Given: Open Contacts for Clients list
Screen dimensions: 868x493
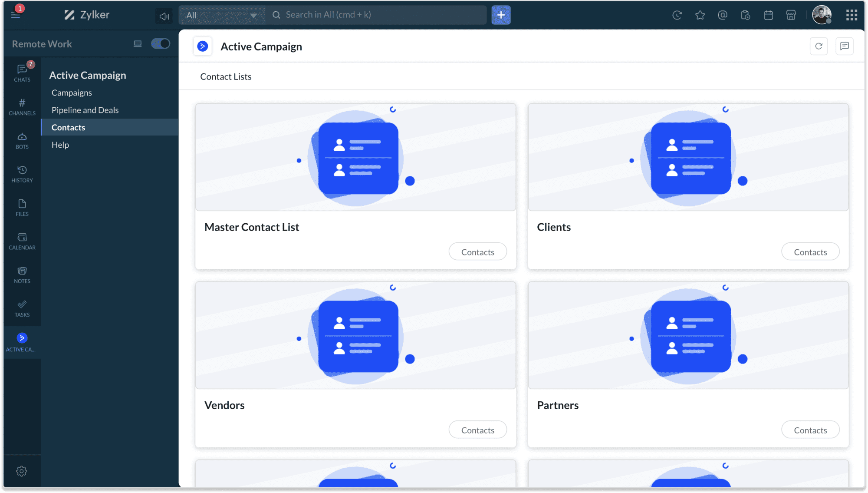Looking at the screenshot, I should click(x=810, y=252).
